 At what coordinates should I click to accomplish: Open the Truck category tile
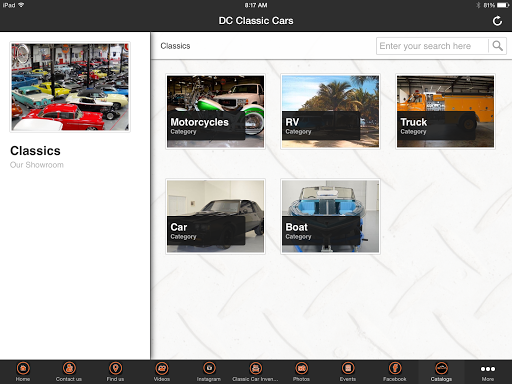[445, 111]
